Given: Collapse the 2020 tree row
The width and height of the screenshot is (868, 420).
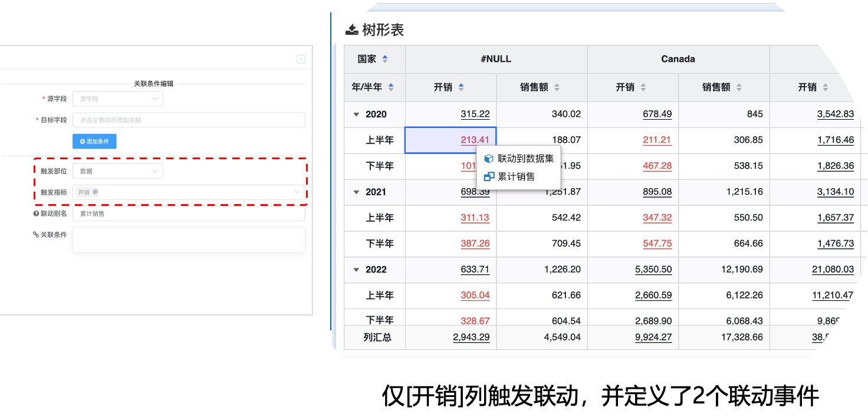Looking at the screenshot, I should (356, 114).
